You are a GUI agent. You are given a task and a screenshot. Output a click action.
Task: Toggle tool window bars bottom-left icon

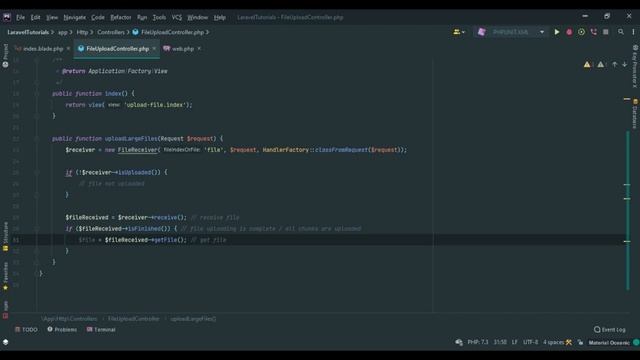coord(5,342)
